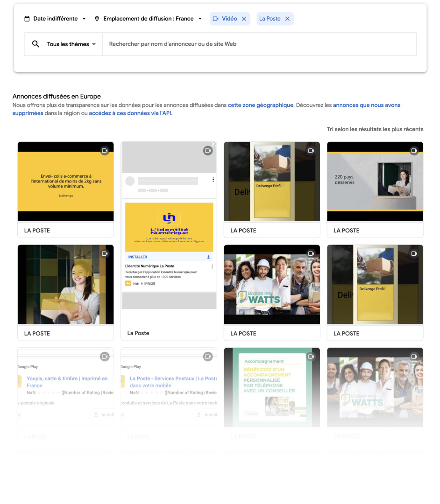Click video icon on first-row Delivengo Profil ad
Screen dimensions: 440x504
point(311,150)
